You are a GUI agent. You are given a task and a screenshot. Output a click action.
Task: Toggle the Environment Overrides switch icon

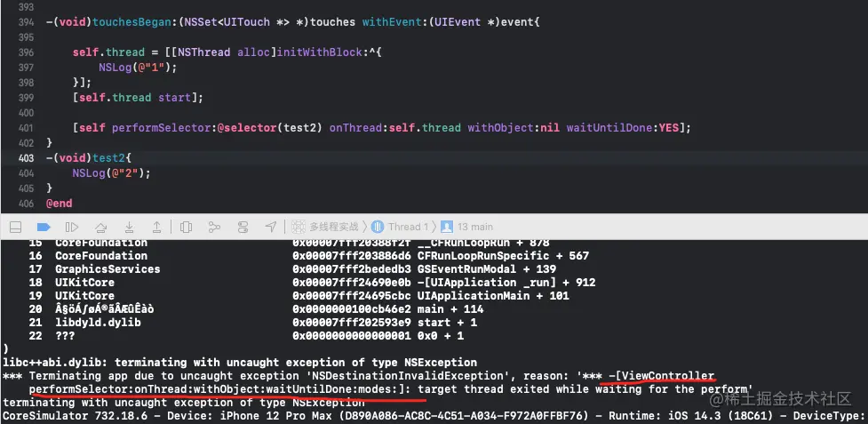pos(243,227)
